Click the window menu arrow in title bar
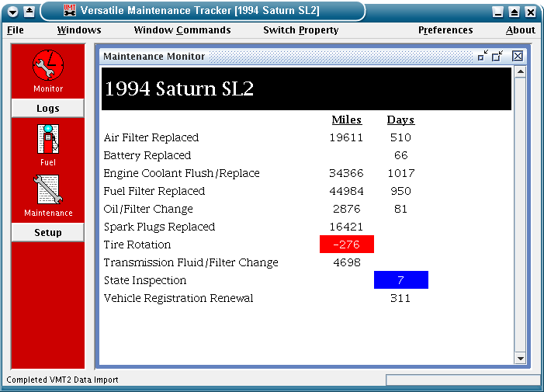Viewport: 544px width, 392px height. pyautogui.click(x=12, y=11)
